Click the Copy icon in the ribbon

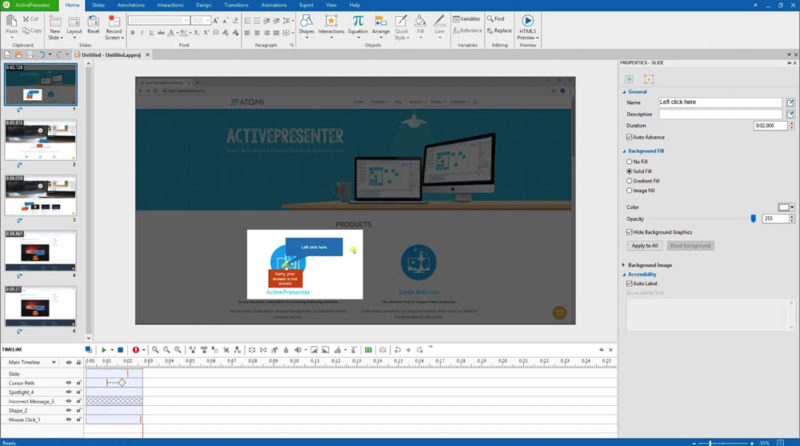[x=26, y=31]
